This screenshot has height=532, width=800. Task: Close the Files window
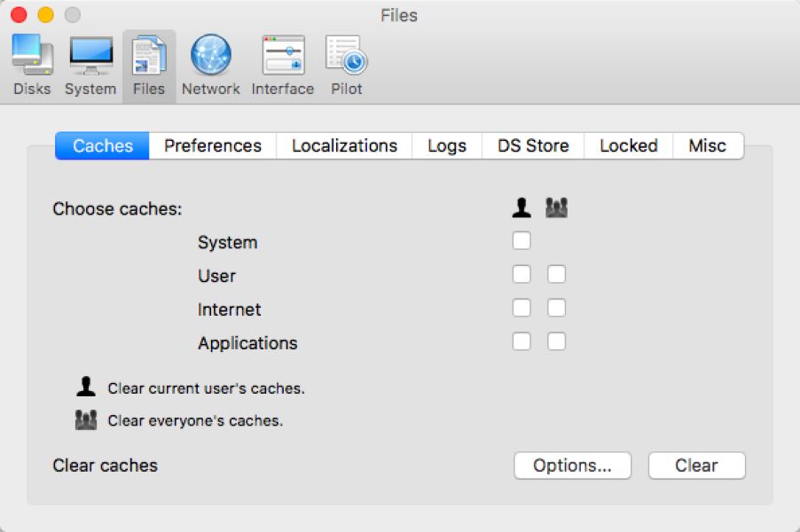tap(19, 15)
